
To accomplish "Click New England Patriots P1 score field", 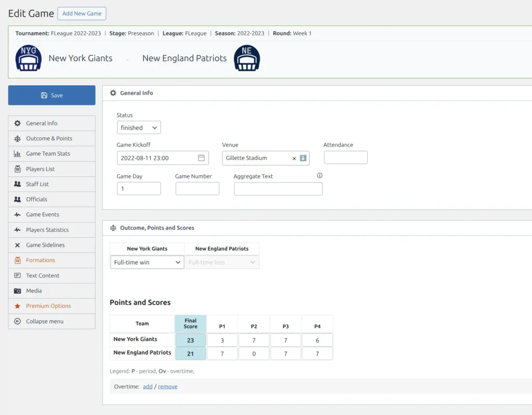I will [222, 354].
